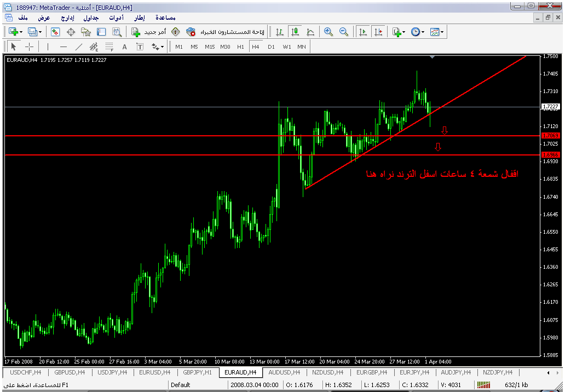Switch to H1 timeframe

240,47
